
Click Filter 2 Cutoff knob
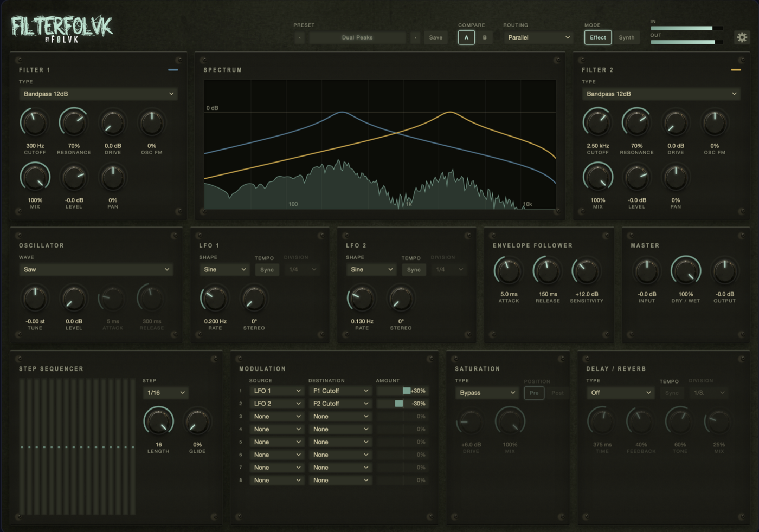coord(597,122)
